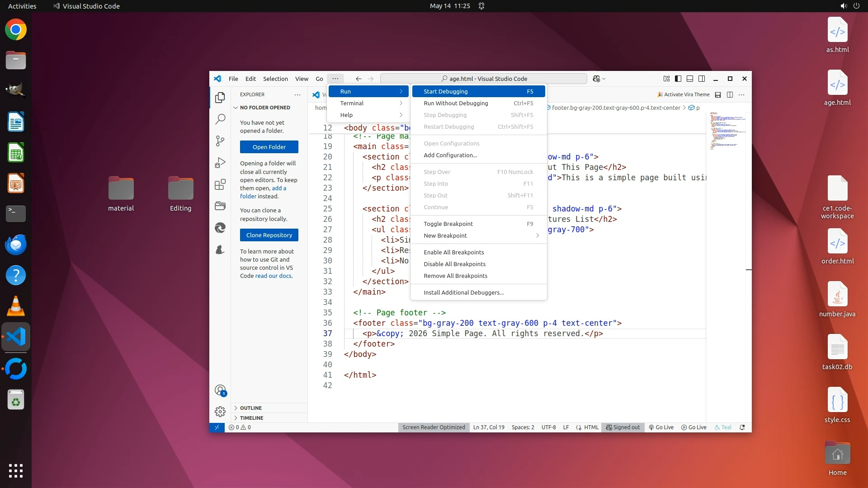Open the Source Control view icon
Screen dimensions: 868x488
click(220, 141)
